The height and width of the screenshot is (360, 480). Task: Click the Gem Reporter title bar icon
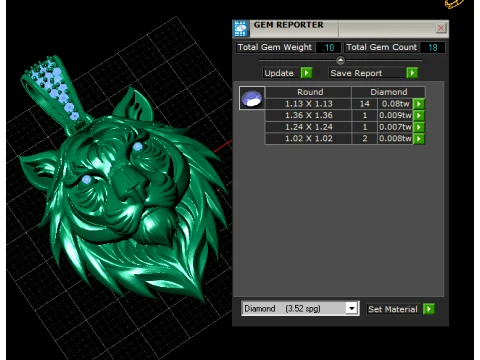click(x=241, y=29)
